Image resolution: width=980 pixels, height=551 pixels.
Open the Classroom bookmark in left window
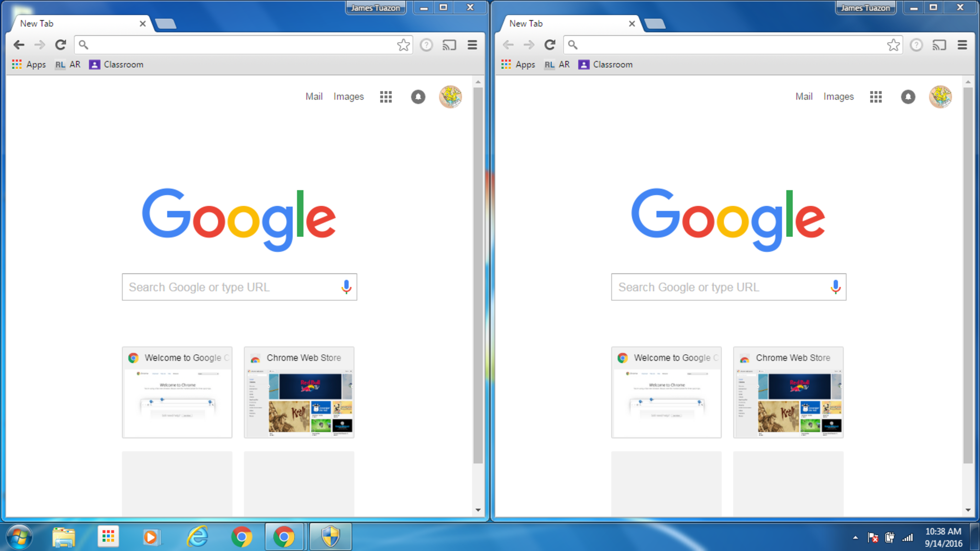point(116,65)
